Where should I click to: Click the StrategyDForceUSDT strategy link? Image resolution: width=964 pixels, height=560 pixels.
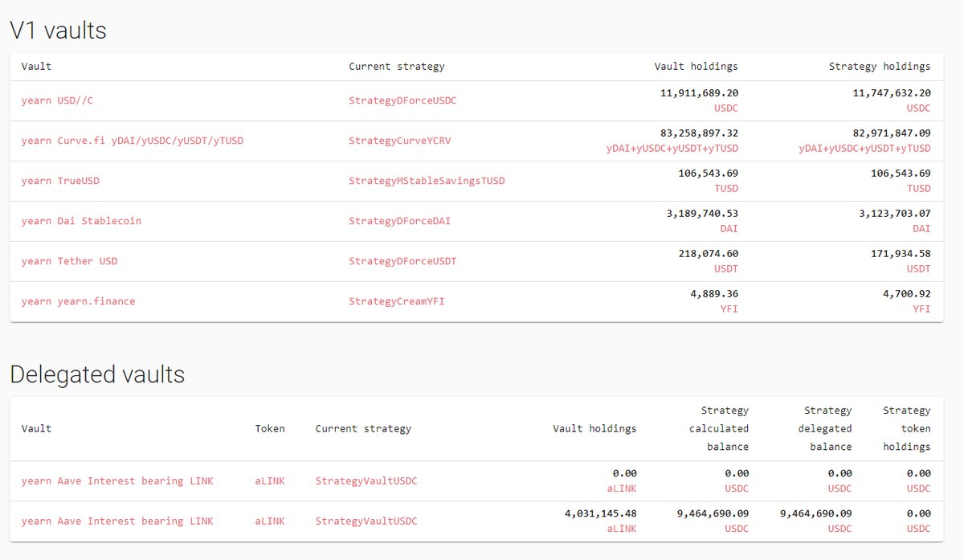click(x=402, y=261)
